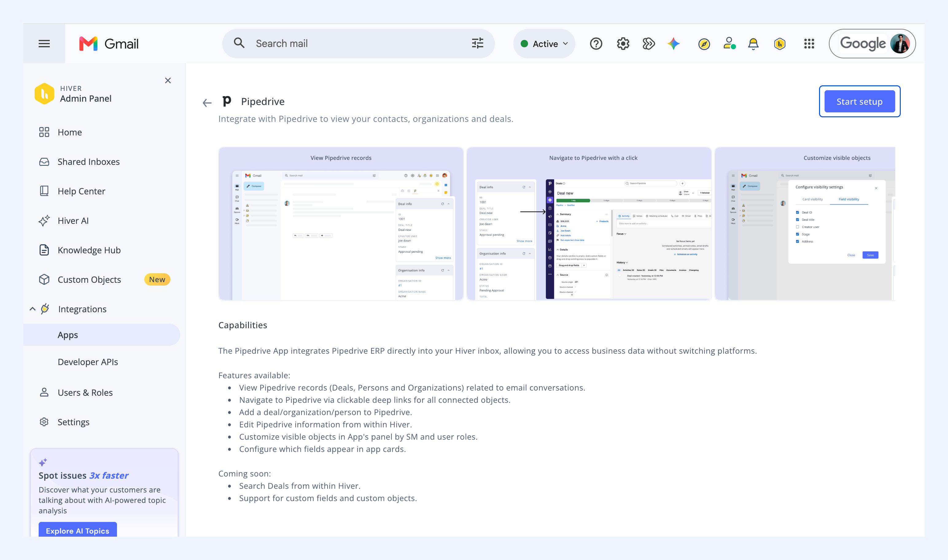Open the Customize visible objects preview image
The height and width of the screenshot is (560, 948).
pos(805,224)
